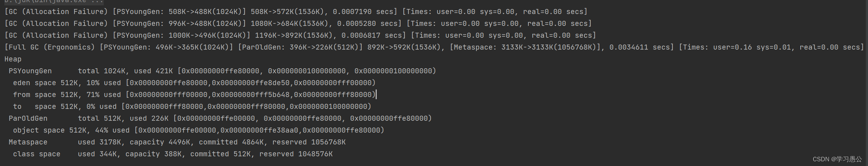Click the ParOldGen 396K->226K text

(x=300, y=47)
